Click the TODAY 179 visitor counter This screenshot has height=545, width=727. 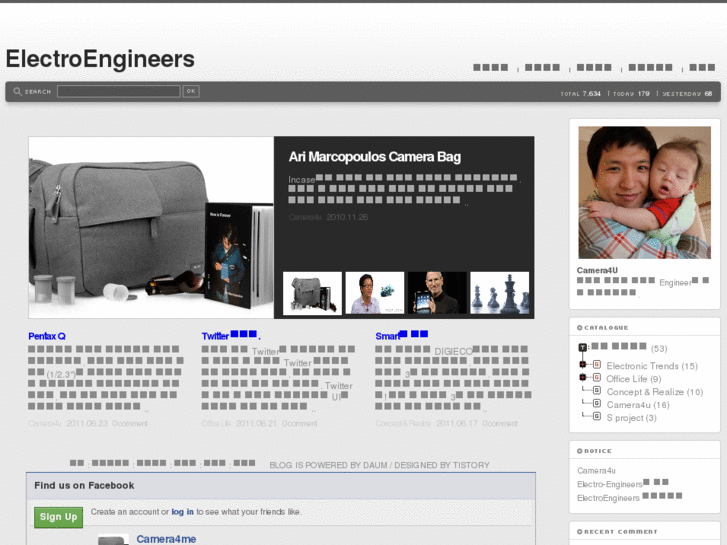click(631, 94)
